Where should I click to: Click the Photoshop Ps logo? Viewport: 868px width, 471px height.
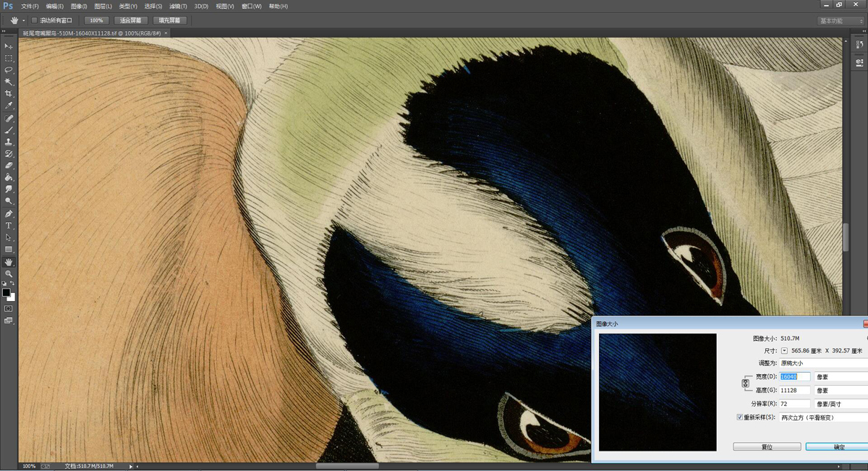[8, 6]
